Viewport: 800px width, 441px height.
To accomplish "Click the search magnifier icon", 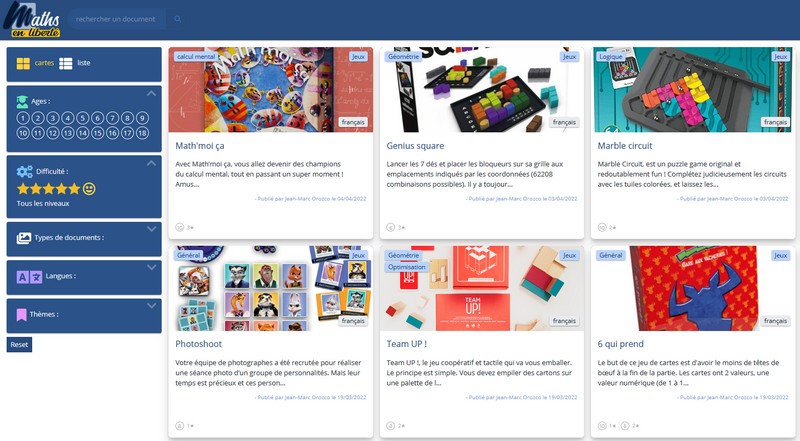I will pyautogui.click(x=178, y=19).
